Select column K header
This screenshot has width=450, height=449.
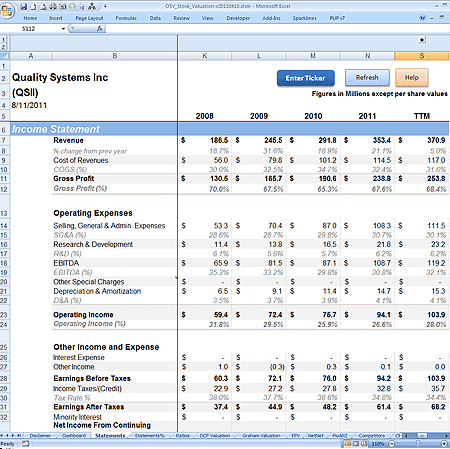click(205, 56)
